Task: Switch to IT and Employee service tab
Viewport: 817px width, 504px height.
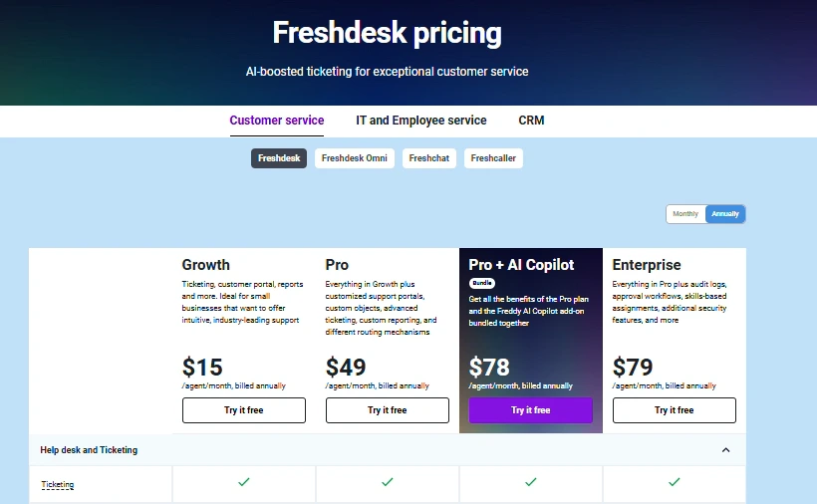Action: (x=421, y=121)
